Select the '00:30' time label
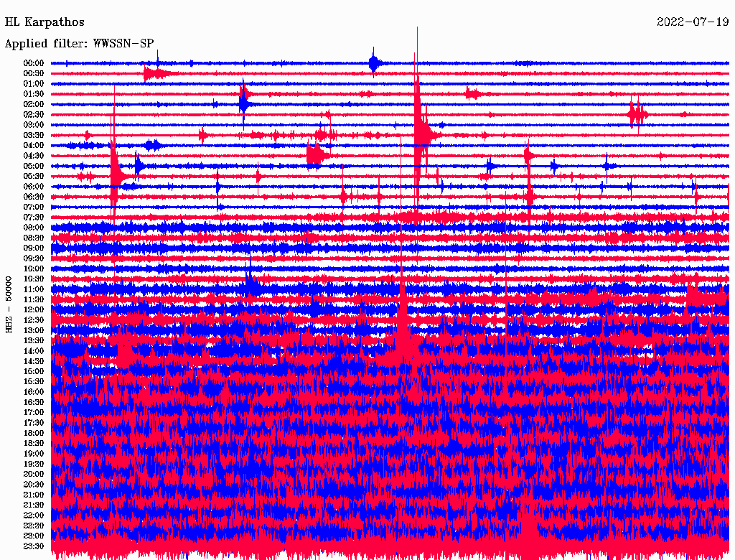This screenshot has height=560, width=735. coord(34,74)
